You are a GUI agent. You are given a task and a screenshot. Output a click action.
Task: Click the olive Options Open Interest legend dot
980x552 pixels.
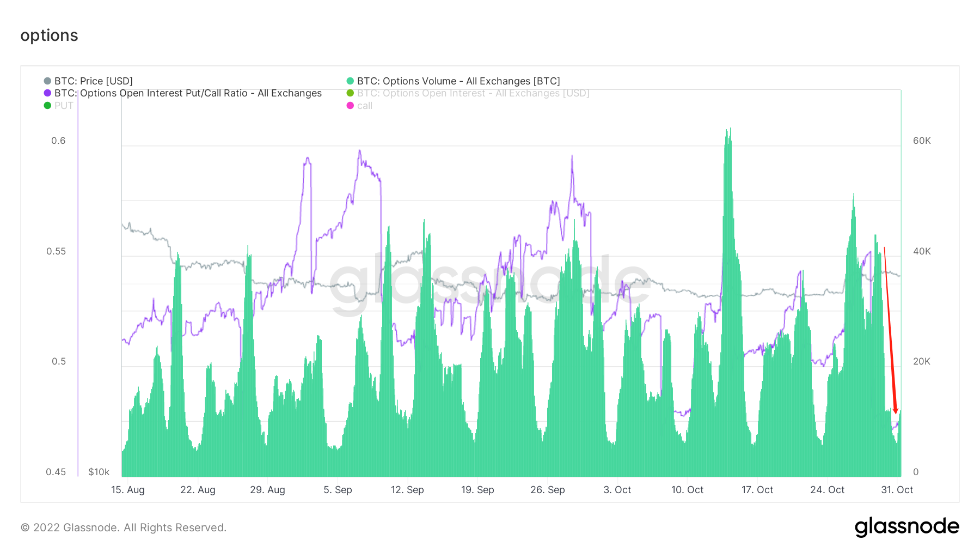click(x=350, y=93)
